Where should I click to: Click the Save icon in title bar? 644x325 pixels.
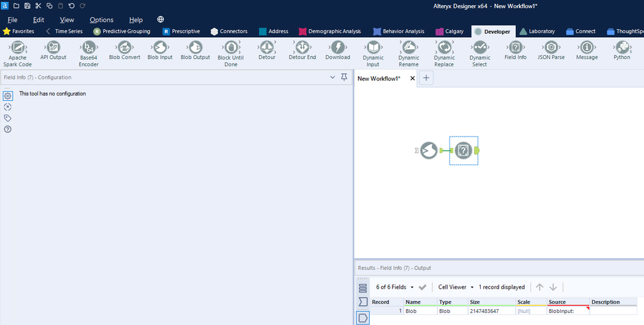27,6
